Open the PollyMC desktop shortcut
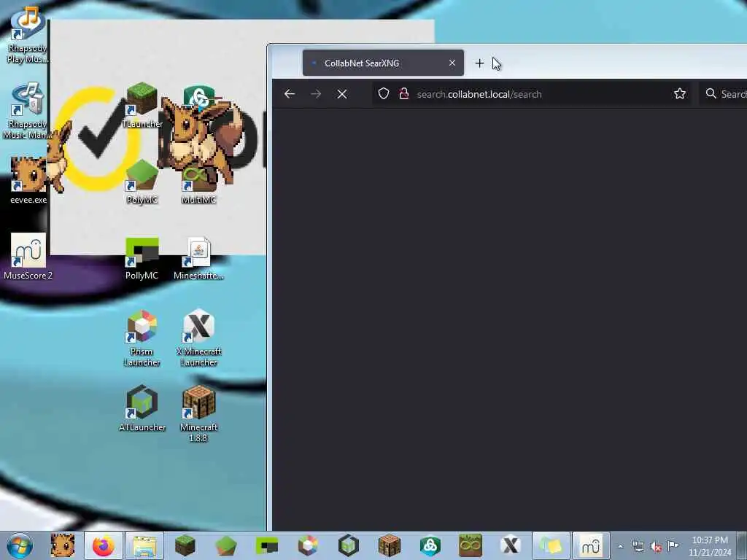 point(142,257)
